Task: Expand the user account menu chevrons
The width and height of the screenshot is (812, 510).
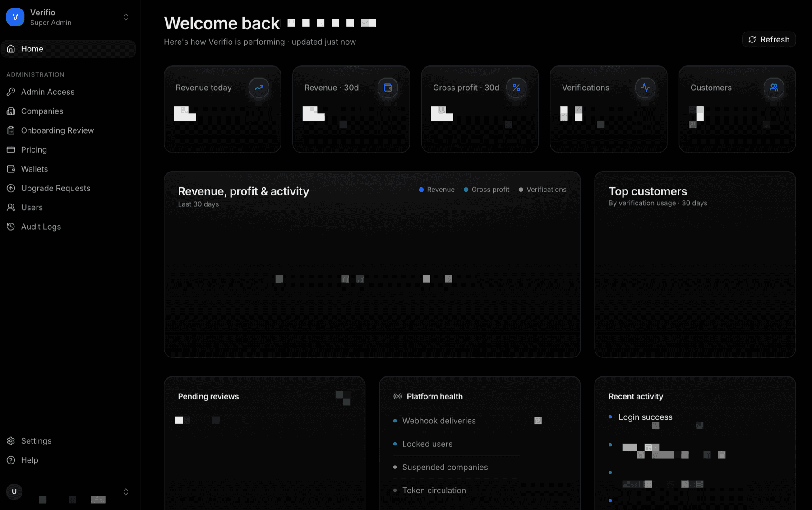Action: pyautogui.click(x=126, y=491)
